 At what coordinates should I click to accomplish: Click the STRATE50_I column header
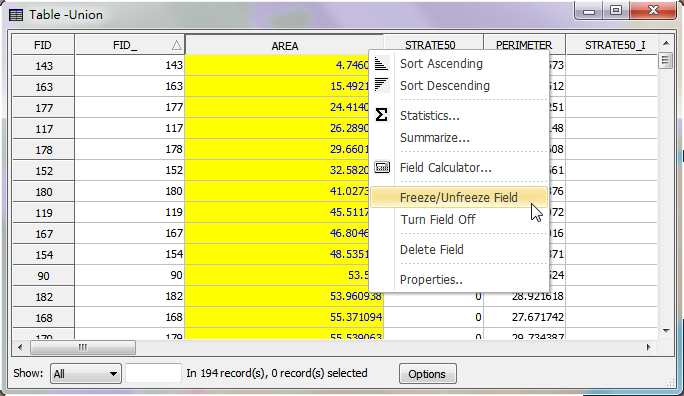click(612, 45)
